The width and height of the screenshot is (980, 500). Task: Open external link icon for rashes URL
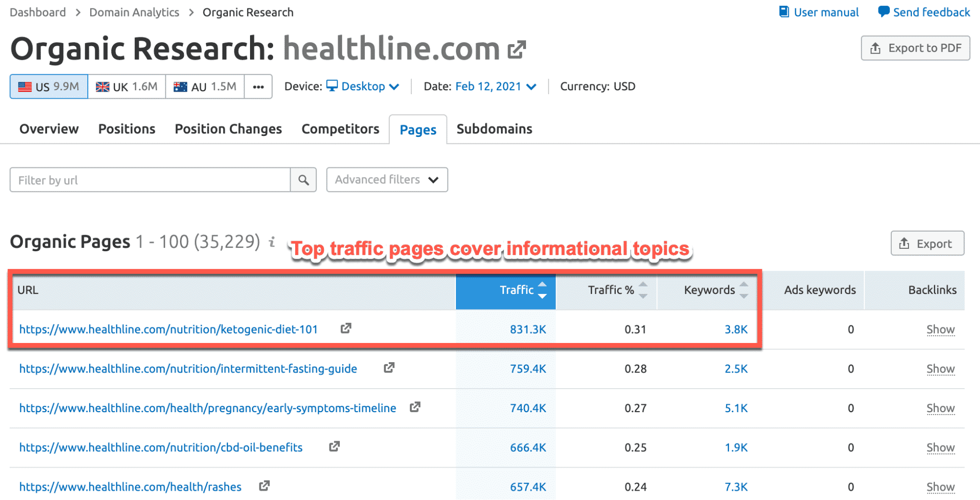coord(264,486)
